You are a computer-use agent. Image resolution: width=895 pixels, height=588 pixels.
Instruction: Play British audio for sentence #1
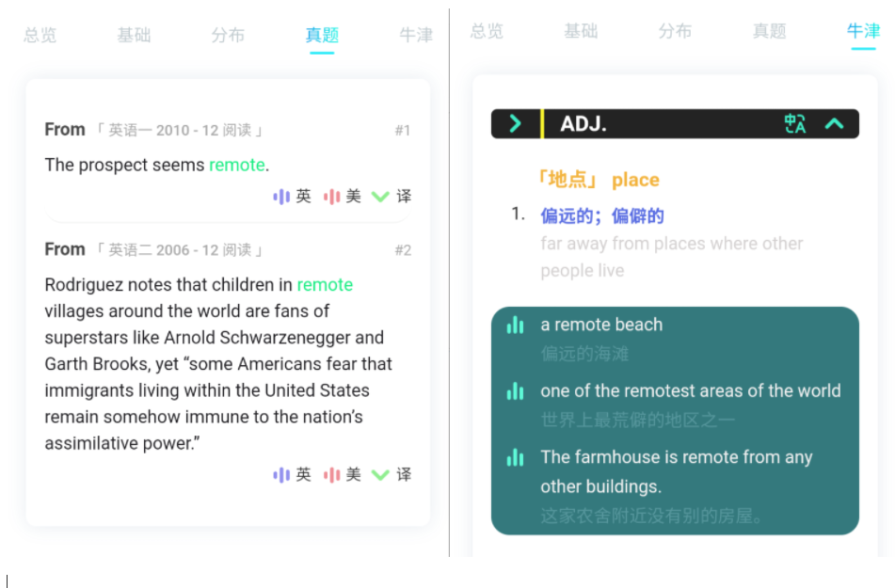pos(292,197)
